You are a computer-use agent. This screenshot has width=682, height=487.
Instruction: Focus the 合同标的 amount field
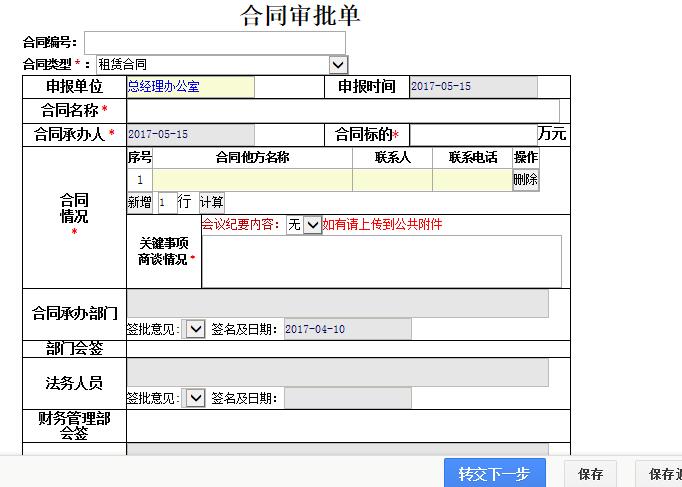point(473,134)
